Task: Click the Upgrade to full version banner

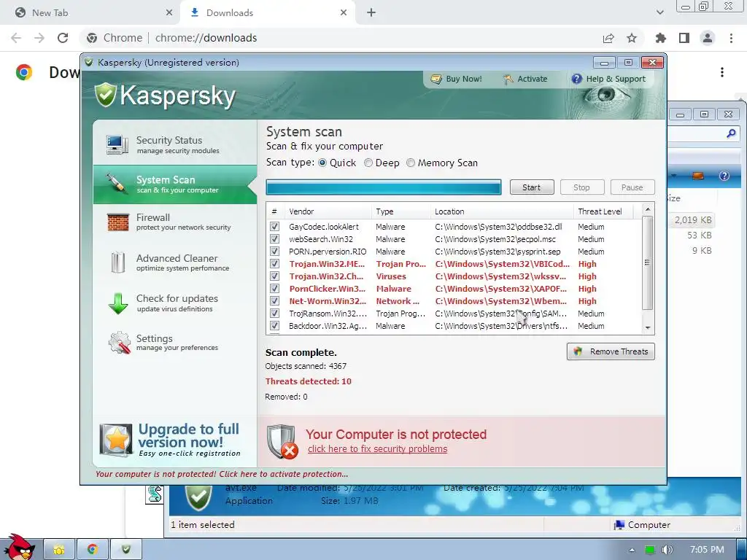Action: click(x=175, y=440)
